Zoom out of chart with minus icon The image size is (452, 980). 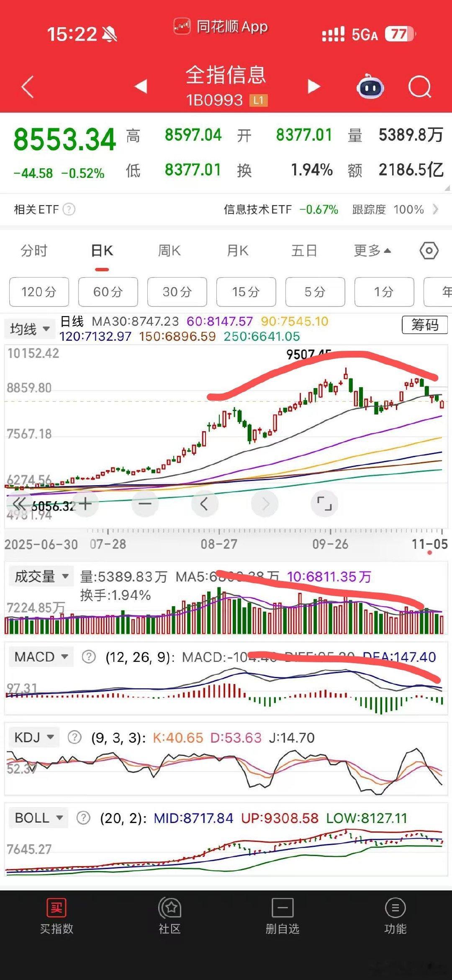click(x=144, y=504)
